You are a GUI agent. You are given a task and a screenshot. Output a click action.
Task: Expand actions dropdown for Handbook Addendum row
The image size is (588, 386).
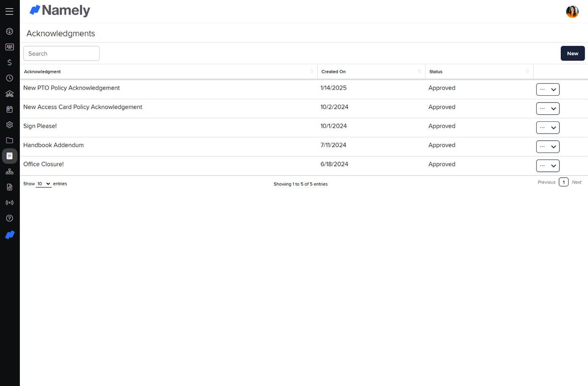click(548, 147)
